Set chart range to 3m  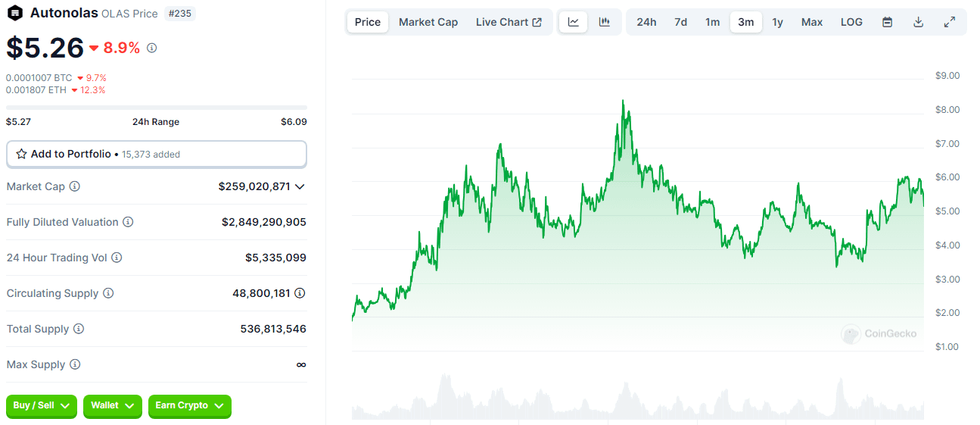746,22
